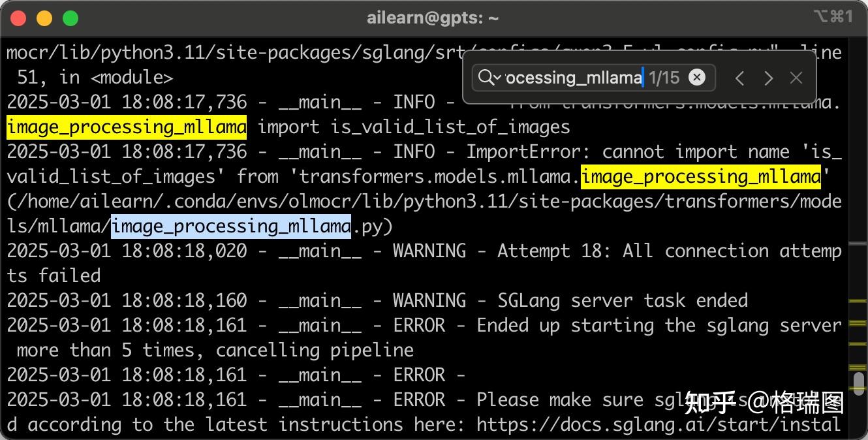Viewport: 868px width, 440px height.
Task: Click the magnifying glass search icon
Action: coord(486,78)
